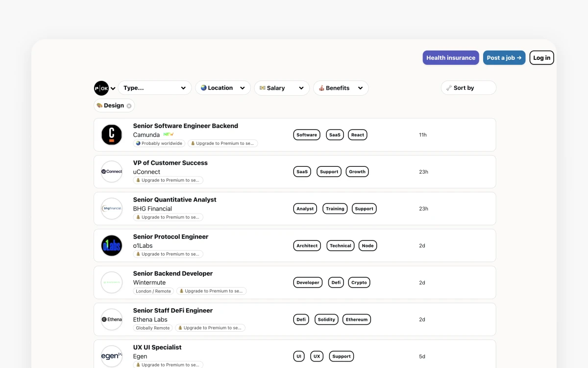The width and height of the screenshot is (588, 368).
Task: Open the Senior Software Engineer Backend listing
Action: tap(186, 126)
